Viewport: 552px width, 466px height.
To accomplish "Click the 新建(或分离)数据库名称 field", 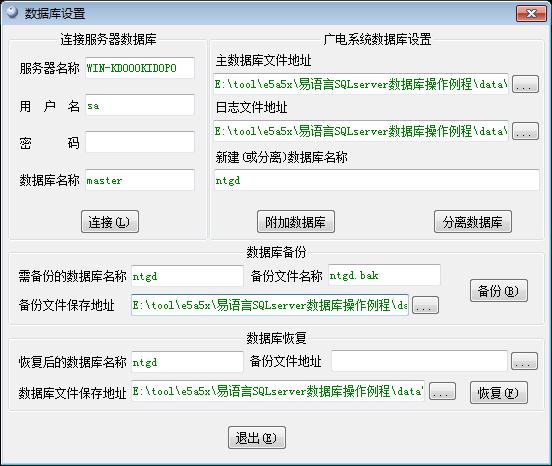I will coord(376,180).
